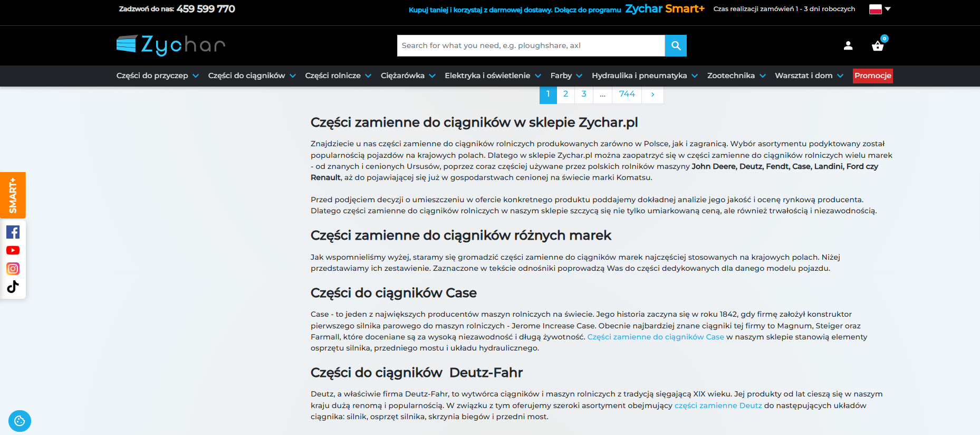
Task: Expand Części do przyczep menu
Action: click(x=158, y=75)
